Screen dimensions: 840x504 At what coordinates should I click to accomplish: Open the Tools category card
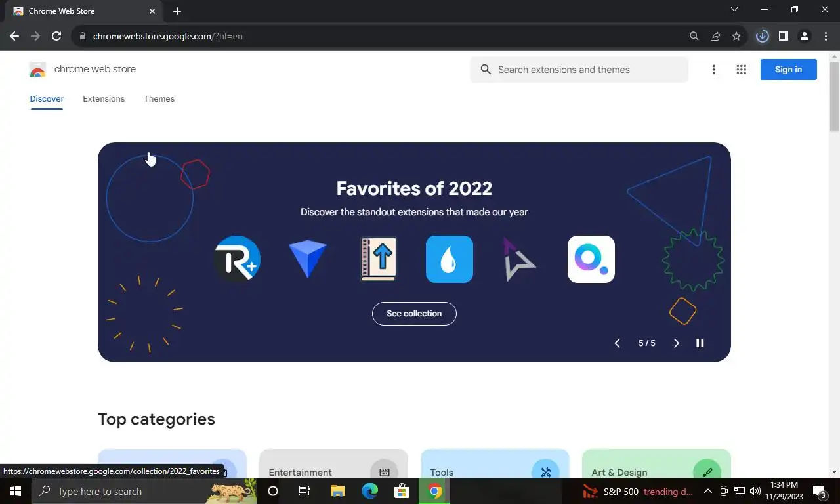tap(495, 463)
